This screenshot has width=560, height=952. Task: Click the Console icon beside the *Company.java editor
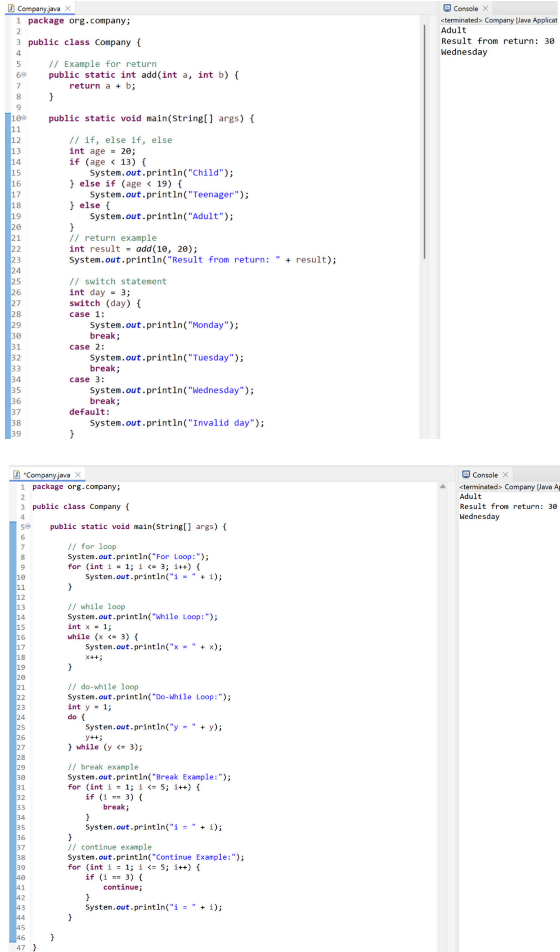pos(466,474)
